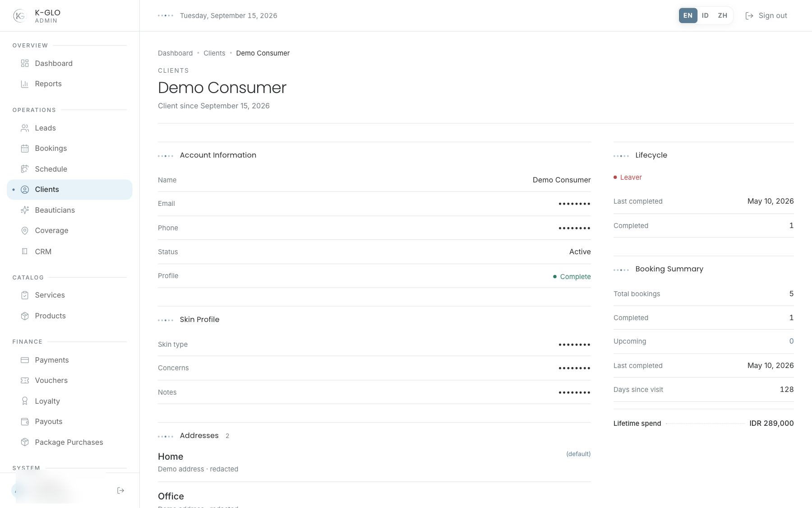Click the Reports bar chart icon
Screen dimensions: 812x508
[25, 84]
